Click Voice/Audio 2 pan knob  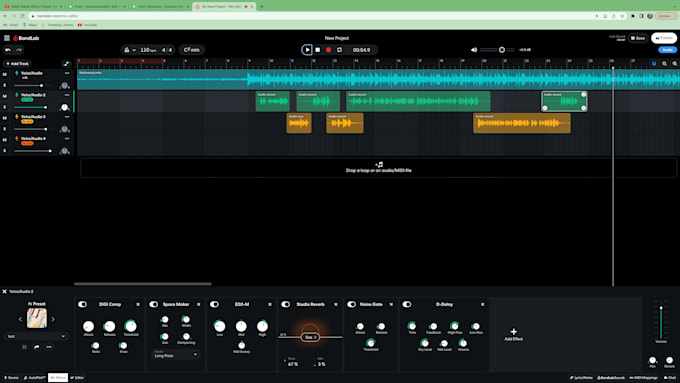click(x=65, y=107)
